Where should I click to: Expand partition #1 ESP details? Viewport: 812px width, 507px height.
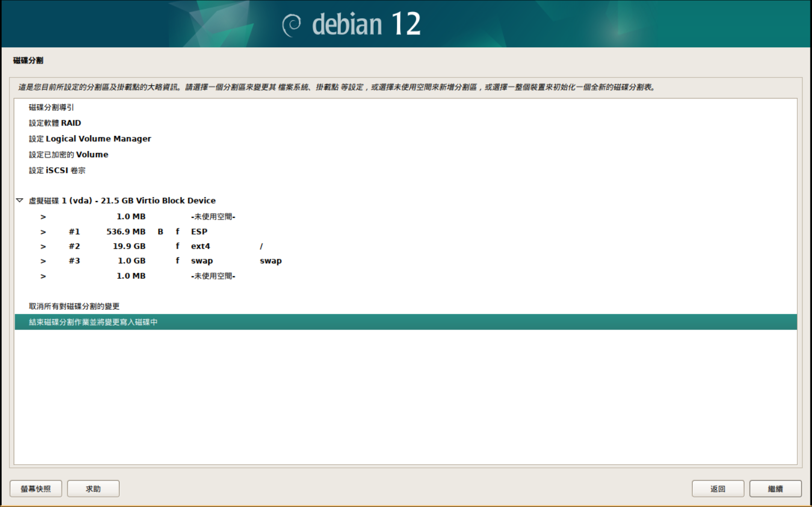click(x=43, y=231)
